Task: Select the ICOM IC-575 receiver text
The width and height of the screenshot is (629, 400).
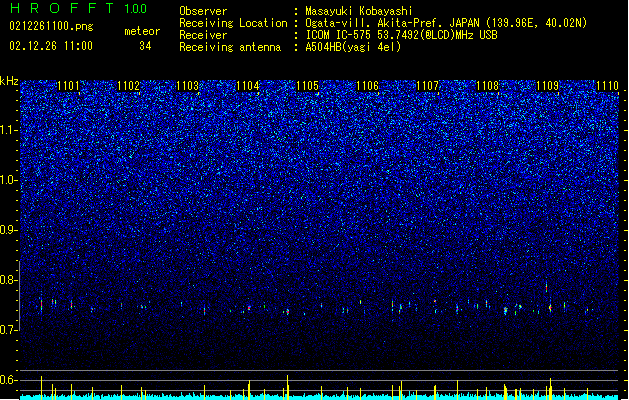Action: click(401, 35)
